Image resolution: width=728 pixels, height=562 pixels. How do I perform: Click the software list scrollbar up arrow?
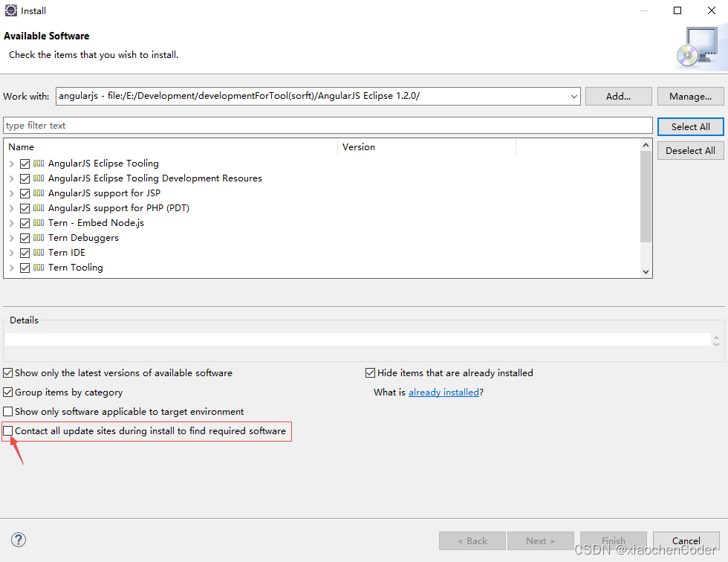646,146
